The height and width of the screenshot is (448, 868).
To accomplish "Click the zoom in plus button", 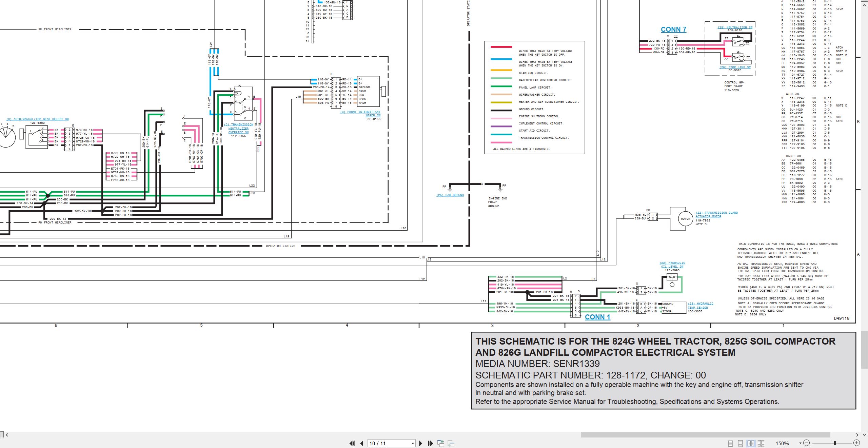I will click(x=856, y=443).
